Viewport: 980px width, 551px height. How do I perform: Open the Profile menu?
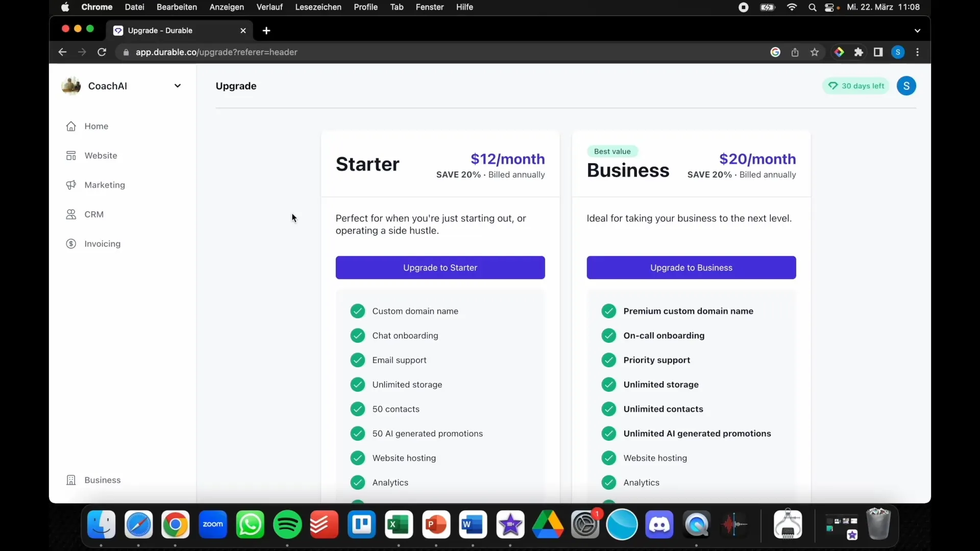point(365,7)
